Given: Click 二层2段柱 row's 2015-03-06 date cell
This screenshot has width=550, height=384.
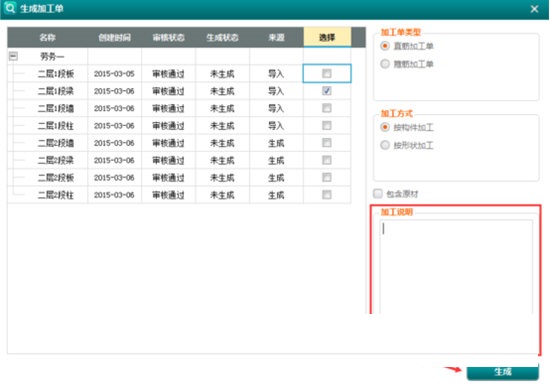Looking at the screenshot, I should (x=114, y=195).
